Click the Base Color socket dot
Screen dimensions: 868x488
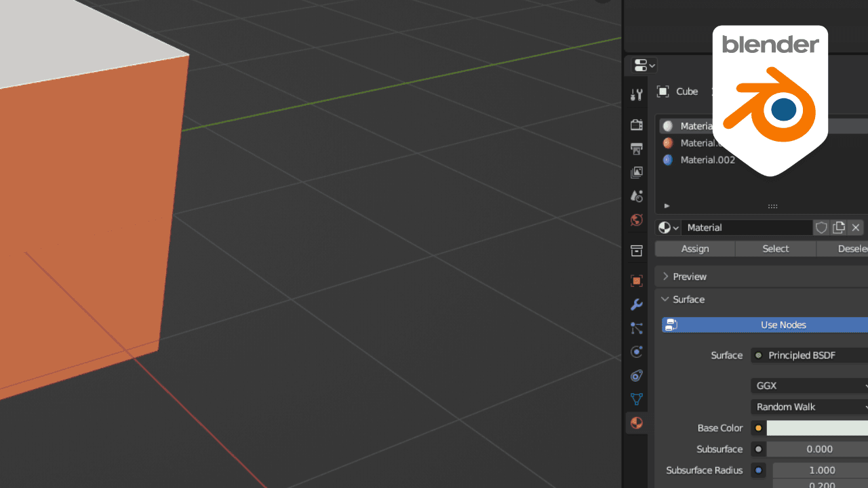click(758, 428)
